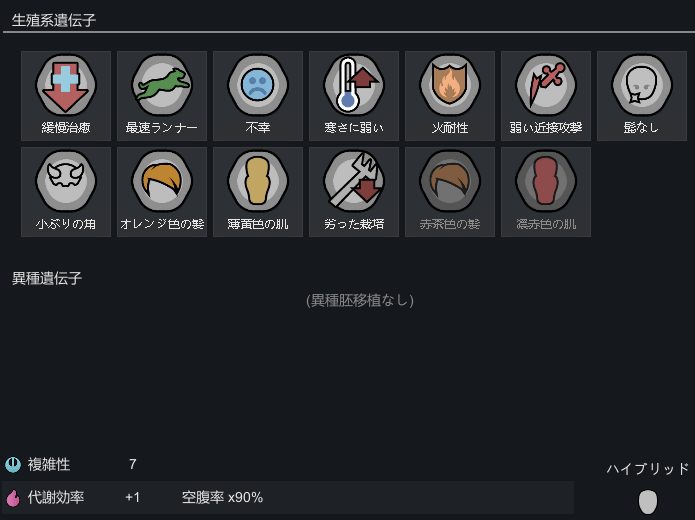Click the dimmed 赤茶色の髪 hair gene
The height and width of the screenshot is (520, 695).
450,192
